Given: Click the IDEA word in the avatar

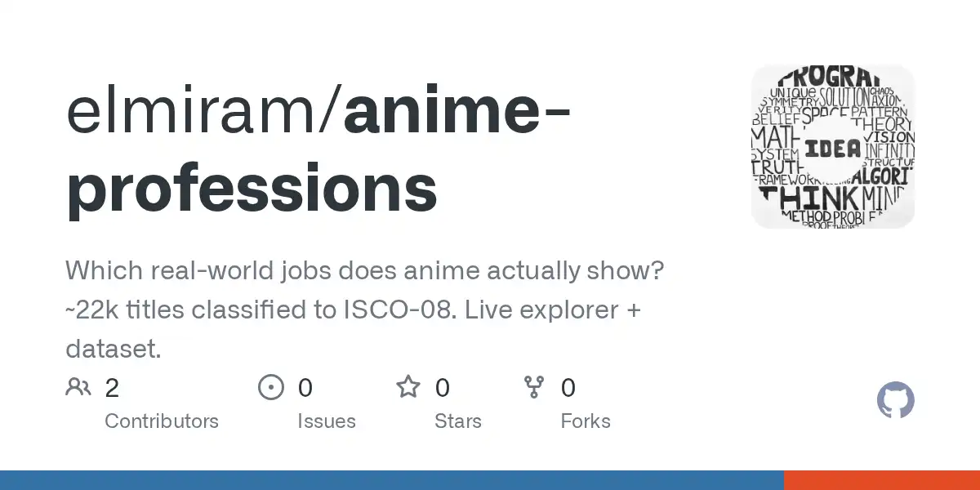Looking at the screenshot, I should point(833,148).
